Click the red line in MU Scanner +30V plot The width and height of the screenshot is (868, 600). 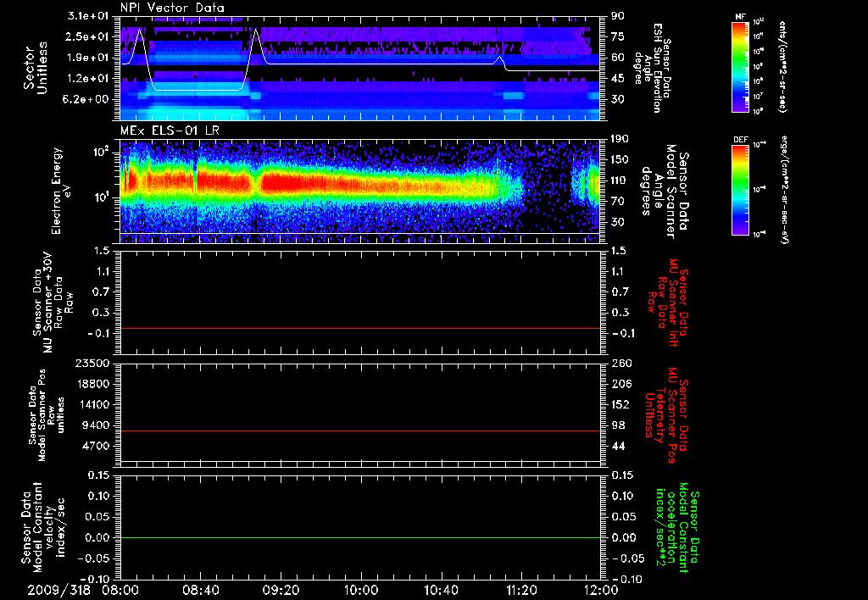click(359, 328)
